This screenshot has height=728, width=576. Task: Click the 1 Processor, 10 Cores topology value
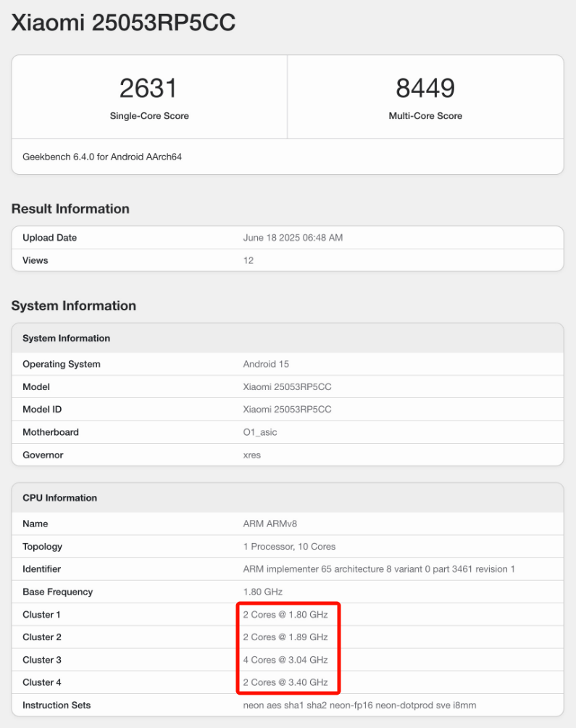pyautogui.click(x=289, y=546)
